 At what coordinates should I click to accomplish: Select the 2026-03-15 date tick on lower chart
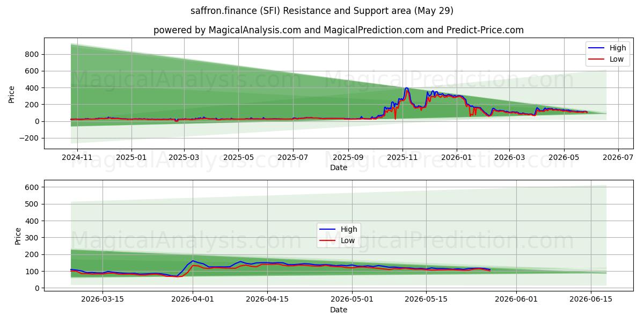103,301
